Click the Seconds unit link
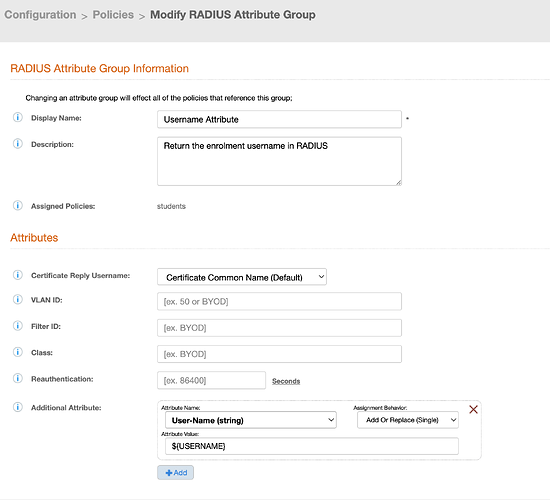 click(x=286, y=381)
